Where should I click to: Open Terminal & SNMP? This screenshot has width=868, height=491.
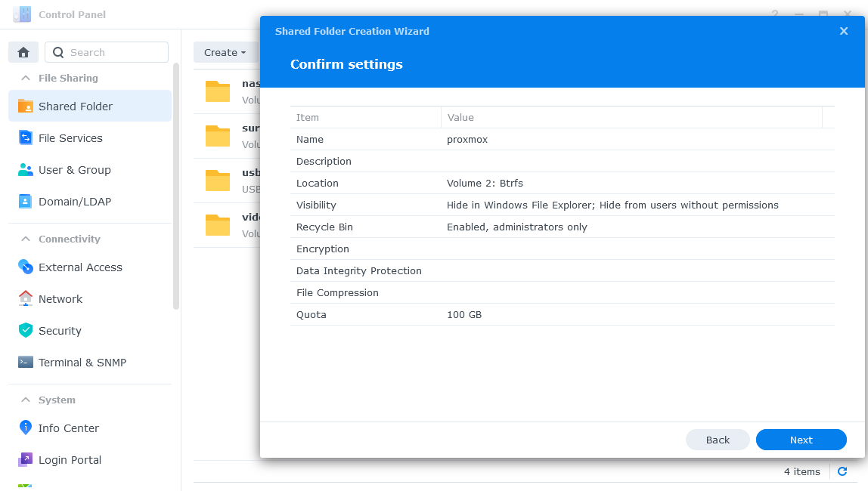(82, 363)
